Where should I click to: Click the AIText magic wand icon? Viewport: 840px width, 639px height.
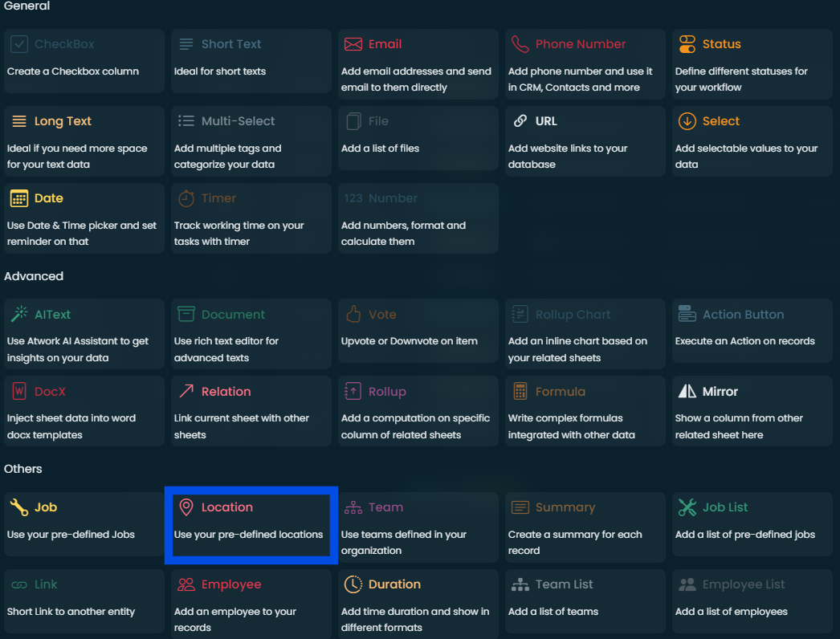coord(19,314)
